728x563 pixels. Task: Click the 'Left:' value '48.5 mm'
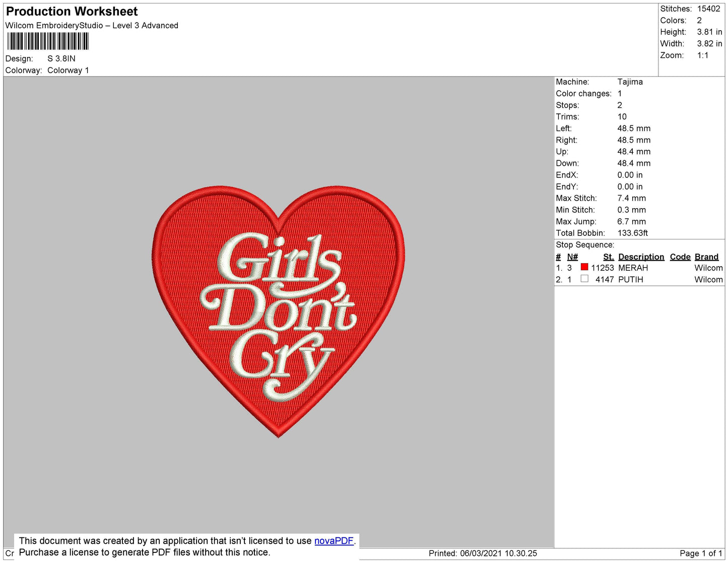pyautogui.click(x=634, y=129)
